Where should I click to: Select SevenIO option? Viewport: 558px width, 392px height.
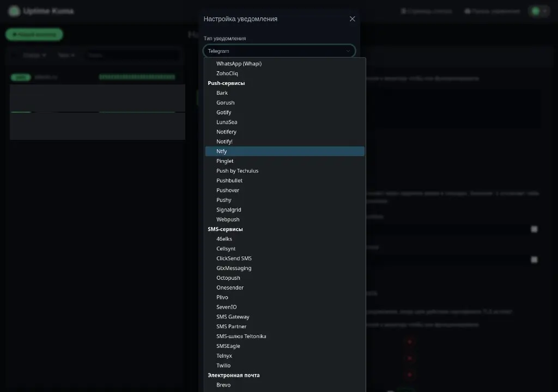(284, 307)
